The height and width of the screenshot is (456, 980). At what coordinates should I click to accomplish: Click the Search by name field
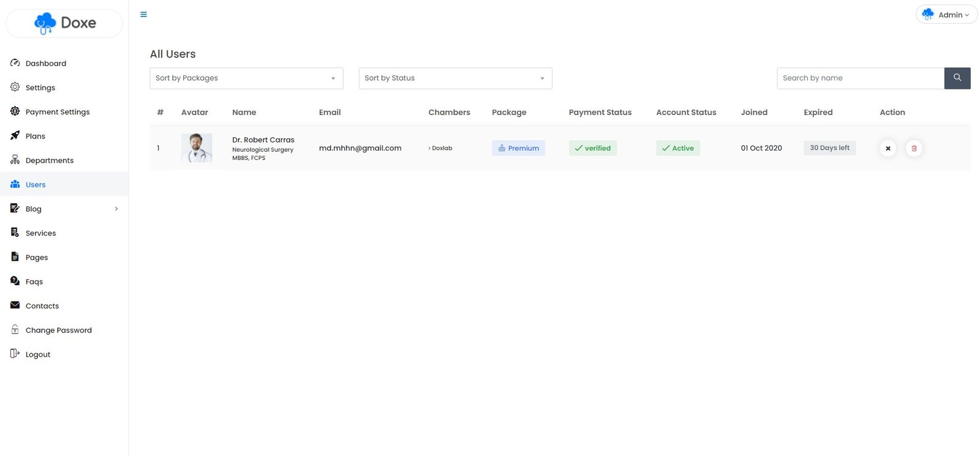(860, 78)
